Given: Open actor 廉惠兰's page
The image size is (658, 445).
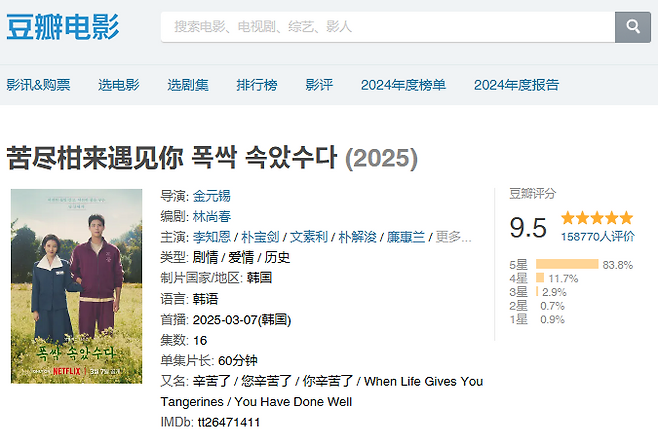Looking at the screenshot, I should [x=406, y=237].
